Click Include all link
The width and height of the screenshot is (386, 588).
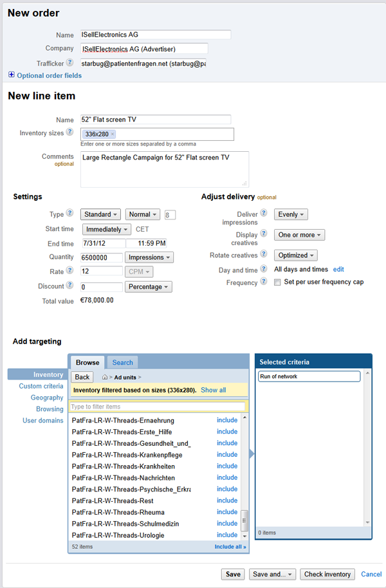pos(230,547)
